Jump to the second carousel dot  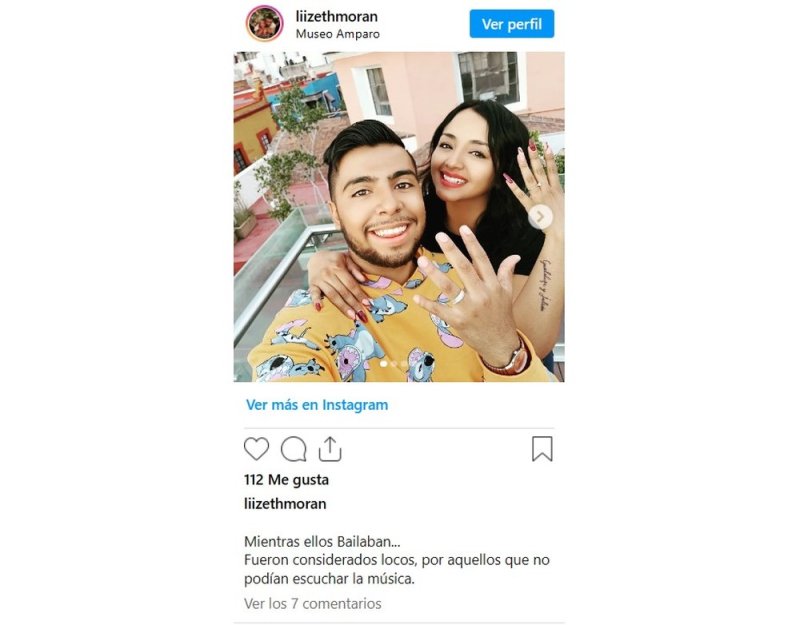394,364
